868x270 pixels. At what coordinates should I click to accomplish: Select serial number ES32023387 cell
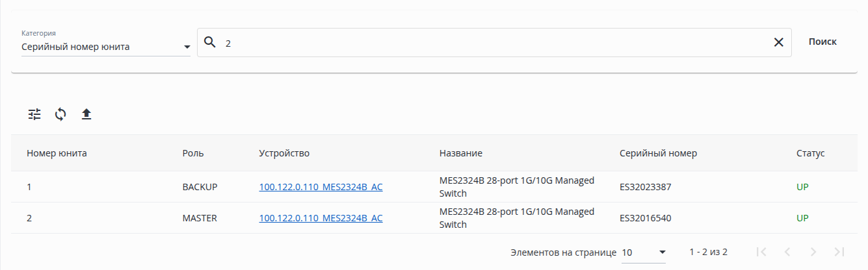click(645, 187)
